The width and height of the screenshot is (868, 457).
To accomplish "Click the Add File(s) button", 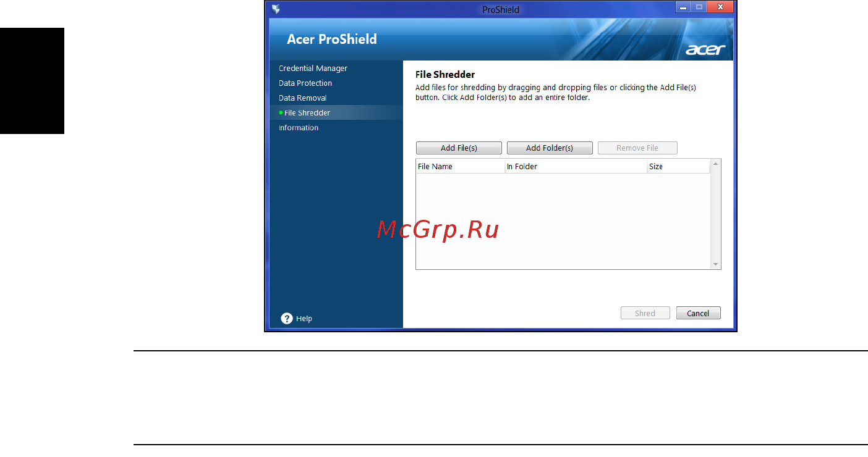I will point(459,148).
